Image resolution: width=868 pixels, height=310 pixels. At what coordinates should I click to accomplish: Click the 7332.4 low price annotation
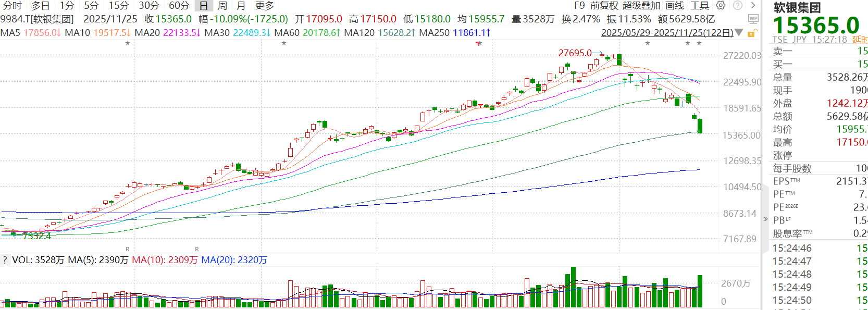click(37, 236)
